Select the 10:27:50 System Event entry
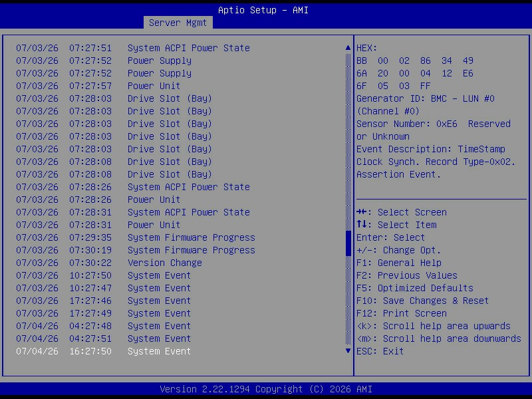Viewport: 532px width, 399px height. pyautogui.click(x=104, y=275)
